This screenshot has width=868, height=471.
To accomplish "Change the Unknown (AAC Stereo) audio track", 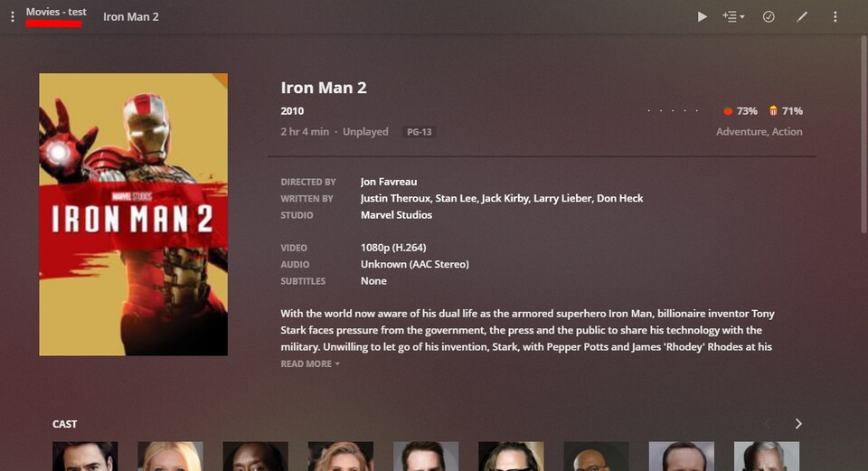I will (415, 264).
